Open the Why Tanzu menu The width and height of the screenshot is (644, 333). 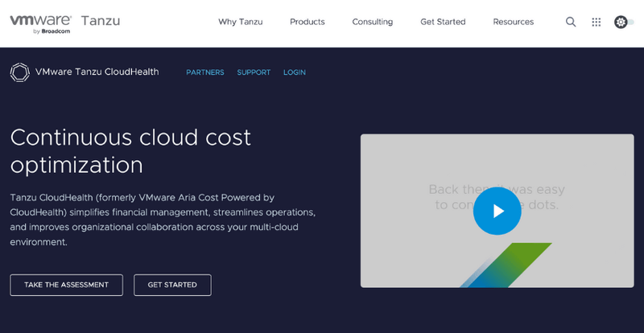[x=240, y=22]
